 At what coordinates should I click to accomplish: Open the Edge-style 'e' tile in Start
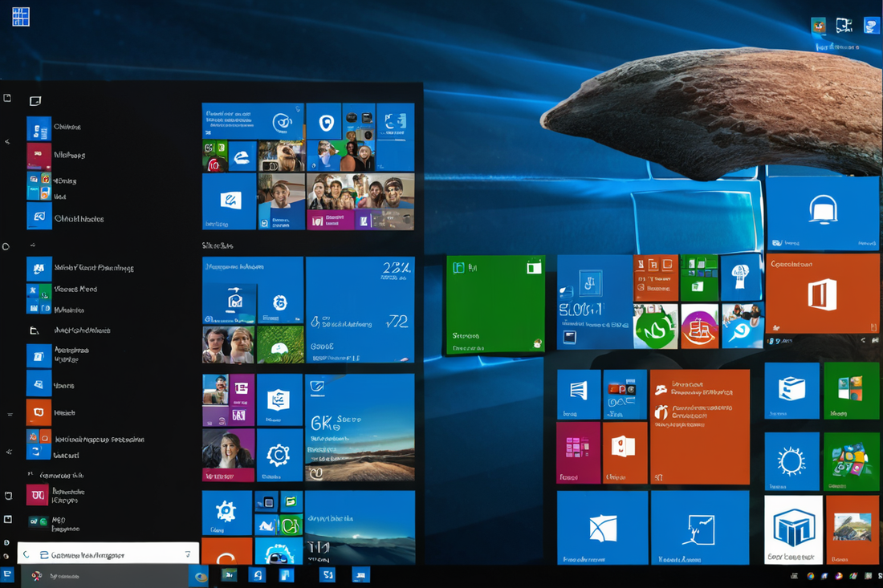point(242,156)
